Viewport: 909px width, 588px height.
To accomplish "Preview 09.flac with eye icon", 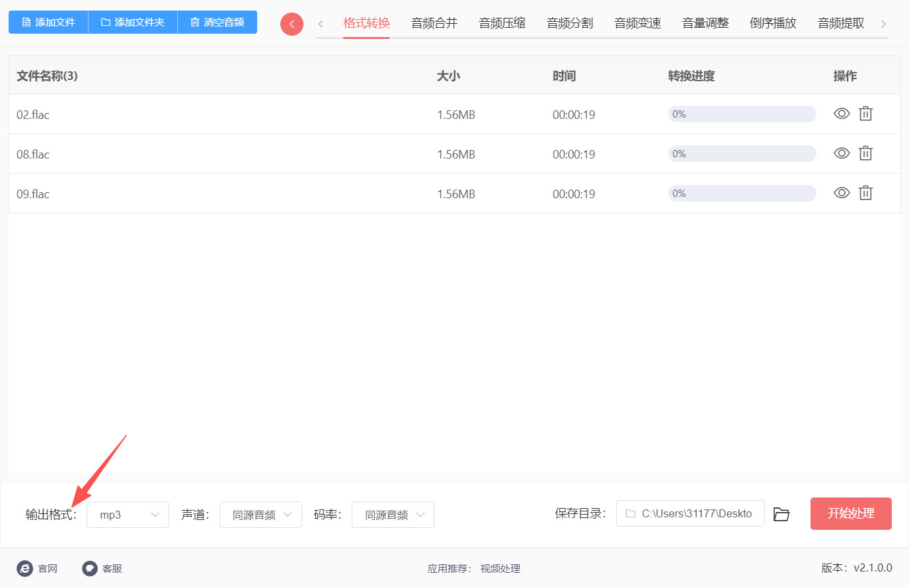I will pyautogui.click(x=842, y=193).
